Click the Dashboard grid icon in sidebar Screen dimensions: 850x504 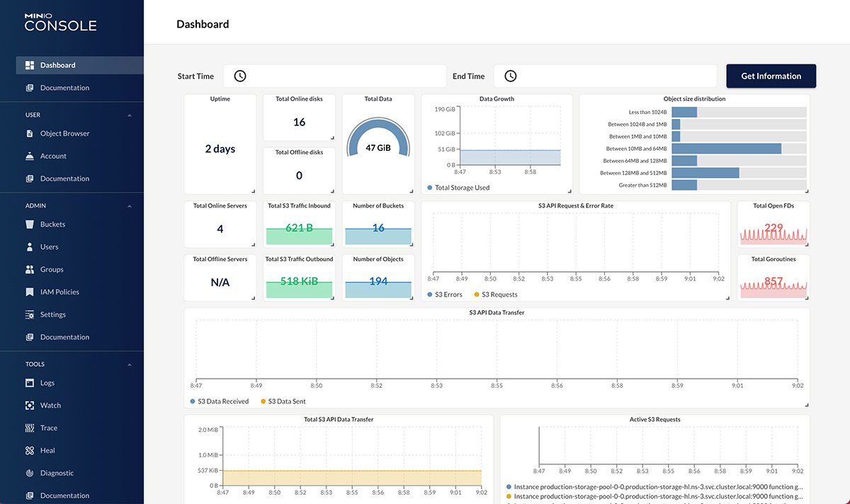pos(30,65)
